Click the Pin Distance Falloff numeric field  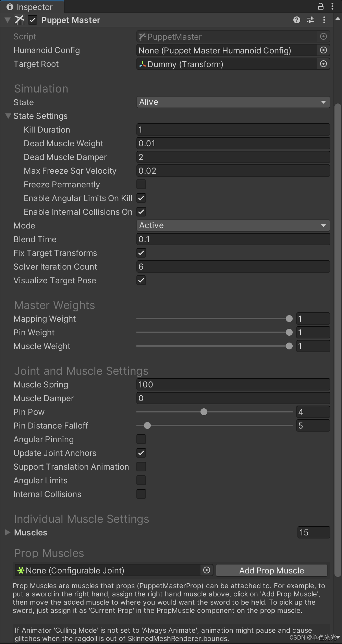(313, 425)
